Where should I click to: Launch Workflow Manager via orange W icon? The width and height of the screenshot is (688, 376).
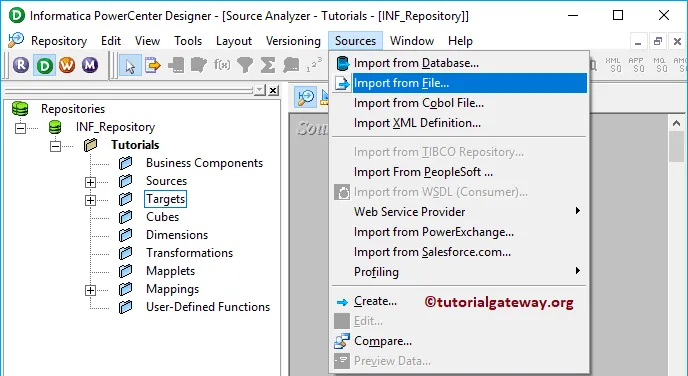coord(67,65)
